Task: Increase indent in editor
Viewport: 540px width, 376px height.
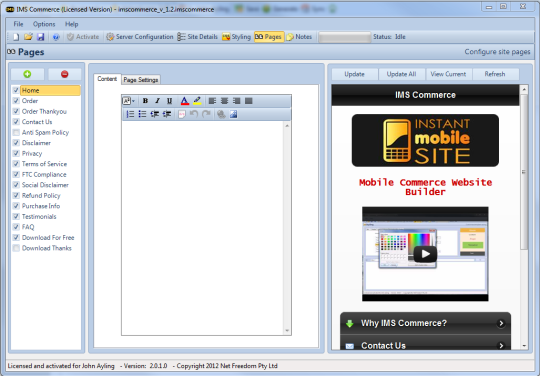Action: click(167, 114)
